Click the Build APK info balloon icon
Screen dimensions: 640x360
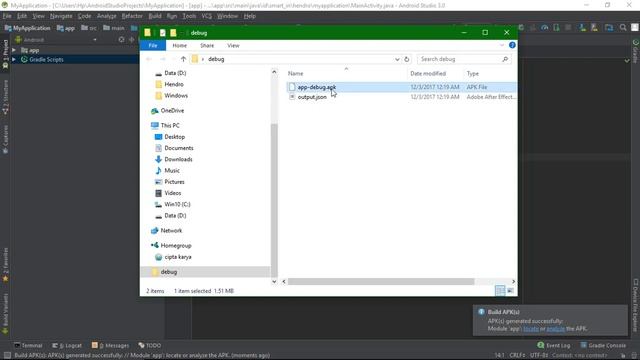click(481, 312)
